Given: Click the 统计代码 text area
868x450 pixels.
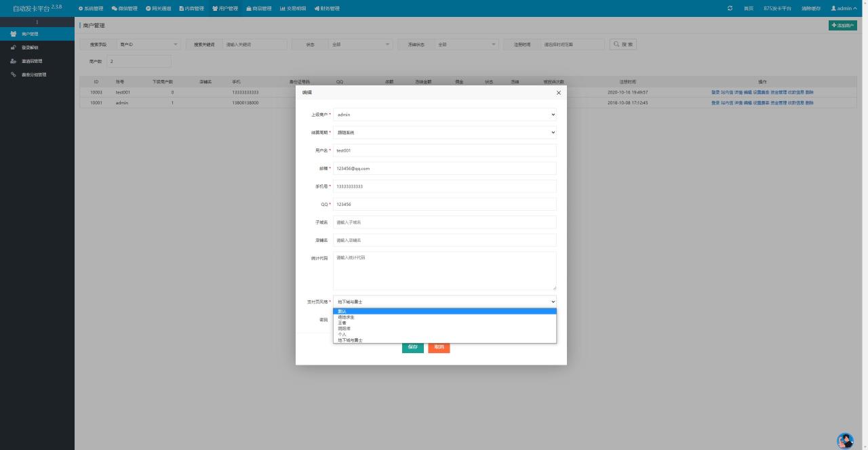Looking at the screenshot, I should click(445, 271).
